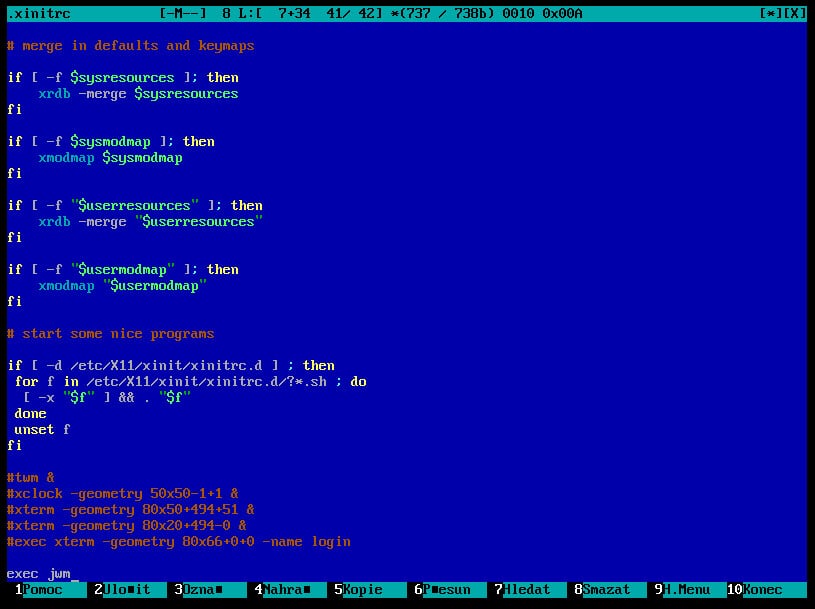Click the 'for f in /etc/X11/xinit' loop line
The image size is (815, 609).
coord(191,381)
